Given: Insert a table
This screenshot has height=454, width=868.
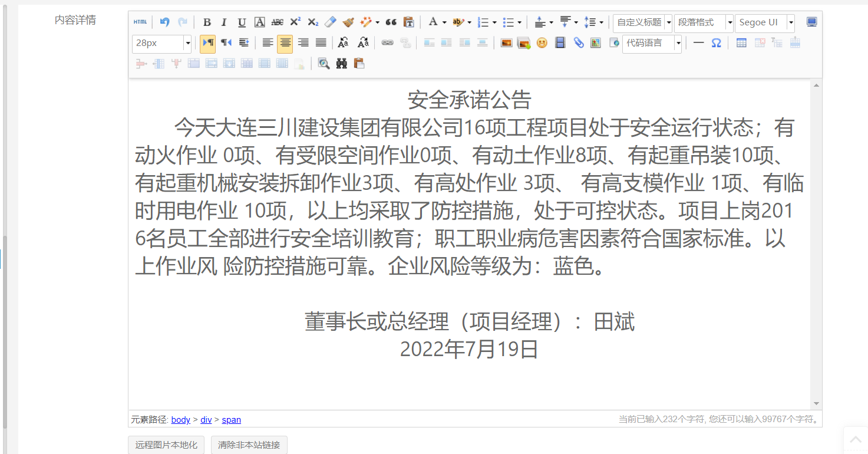Looking at the screenshot, I should click(742, 43).
